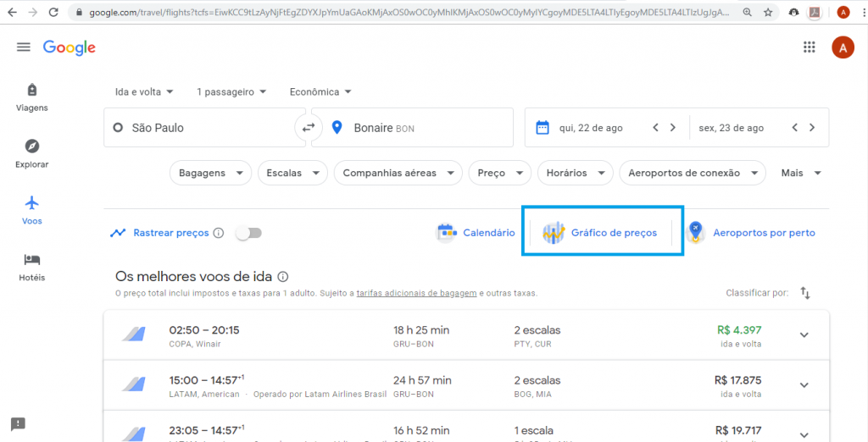Open Aeroportos por perto
Image resolution: width=868 pixels, height=442 pixels.
[751, 233]
